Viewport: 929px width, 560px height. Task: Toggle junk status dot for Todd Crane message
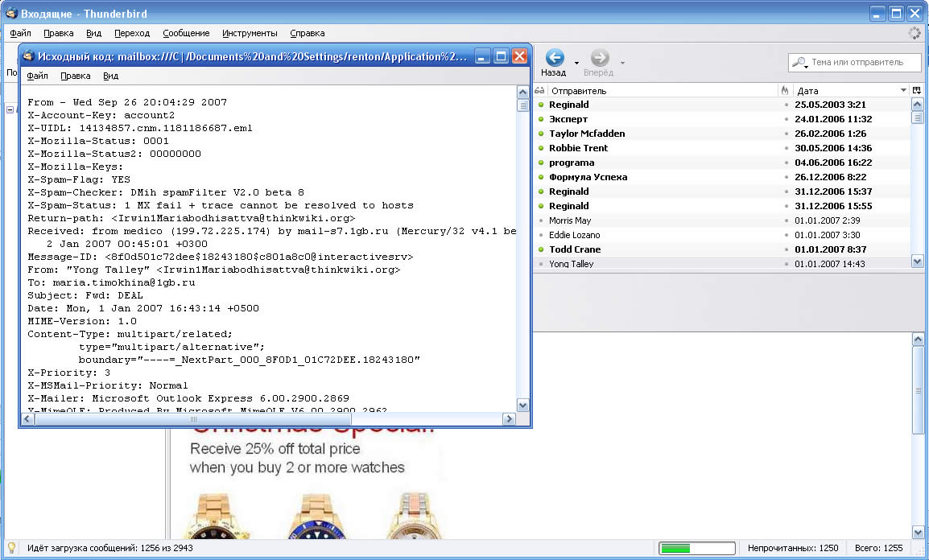click(787, 249)
